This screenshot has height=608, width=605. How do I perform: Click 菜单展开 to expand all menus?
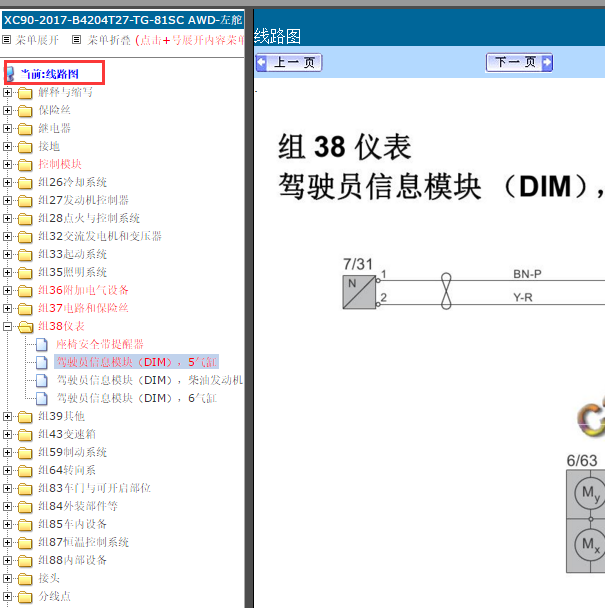click(x=37, y=40)
